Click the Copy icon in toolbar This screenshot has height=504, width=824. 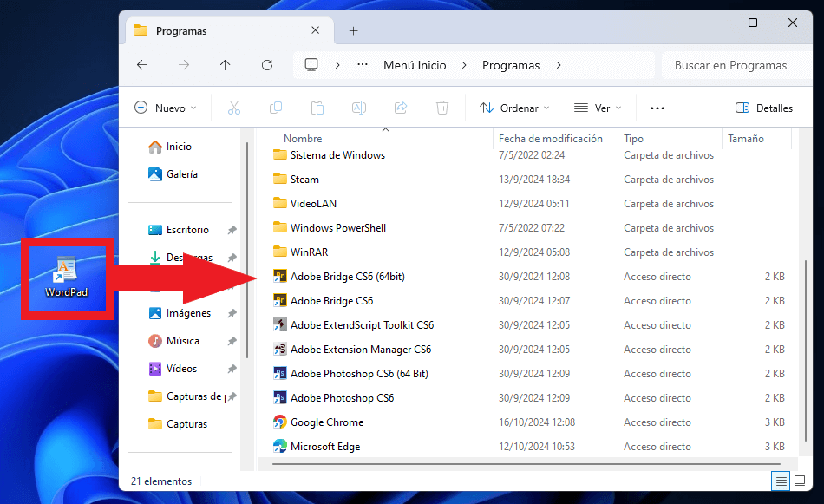pyautogui.click(x=275, y=108)
